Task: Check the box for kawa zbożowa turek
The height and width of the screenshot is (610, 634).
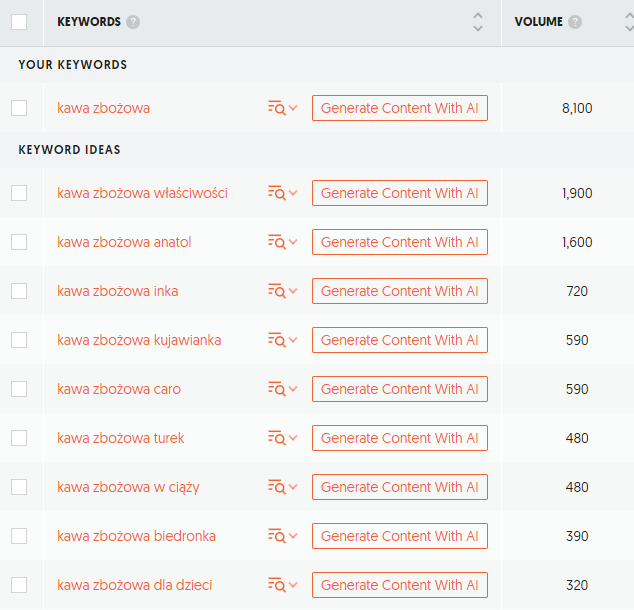Action: [19, 438]
